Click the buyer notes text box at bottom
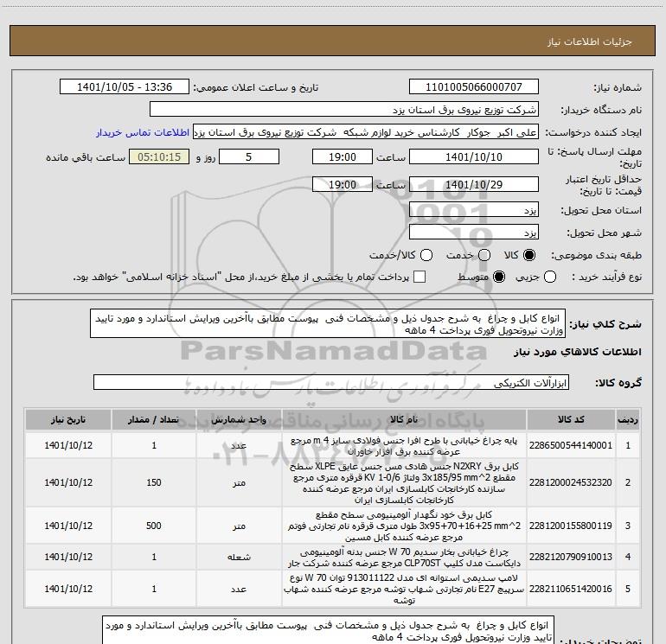This screenshot has height=644, width=666. click(x=329, y=630)
